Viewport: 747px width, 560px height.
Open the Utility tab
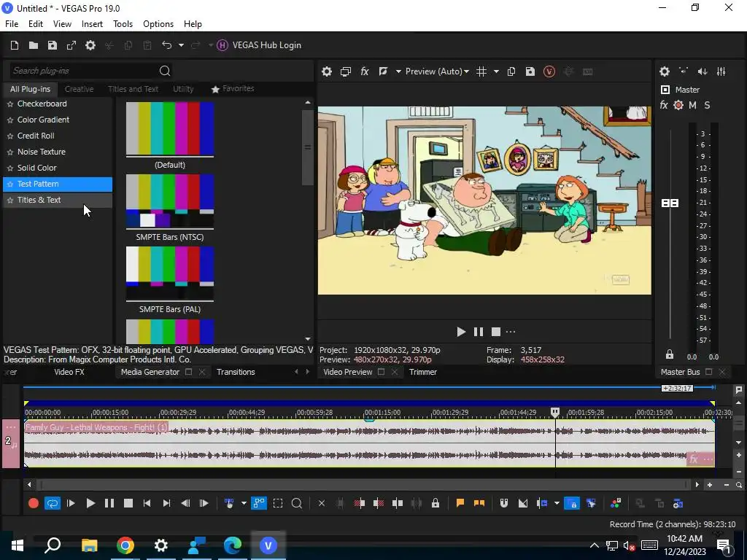[x=183, y=89]
